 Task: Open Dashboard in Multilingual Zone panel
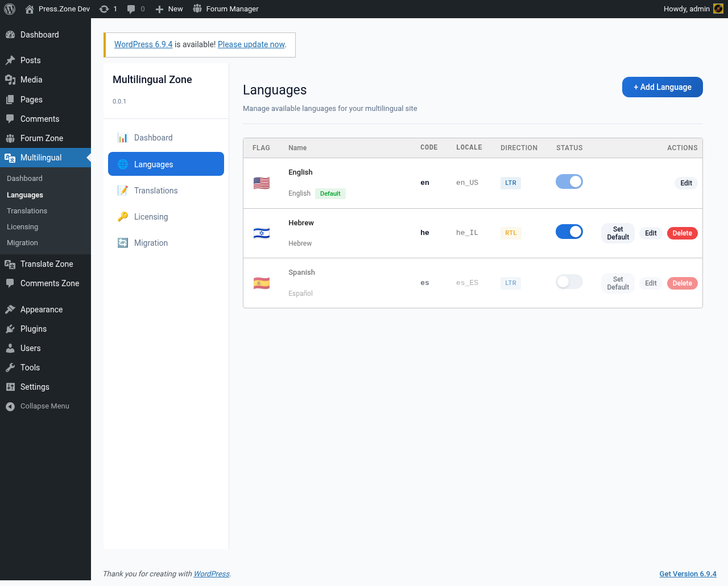[166, 138]
